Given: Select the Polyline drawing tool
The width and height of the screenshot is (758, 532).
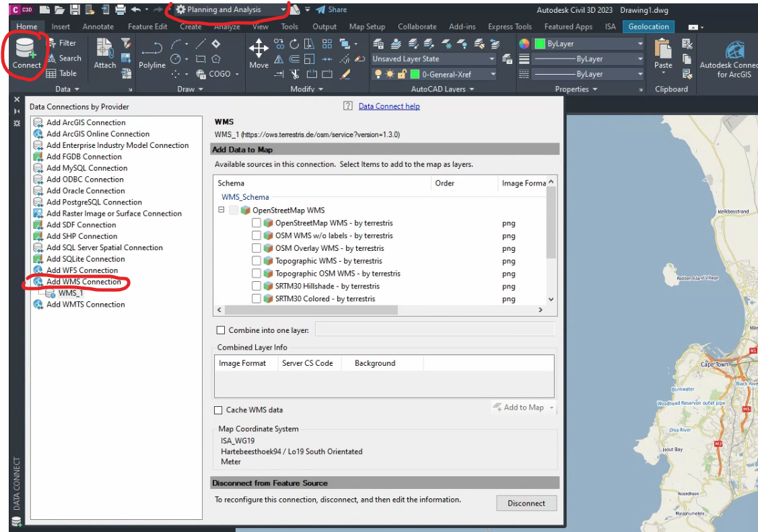Looking at the screenshot, I should coord(152,54).
